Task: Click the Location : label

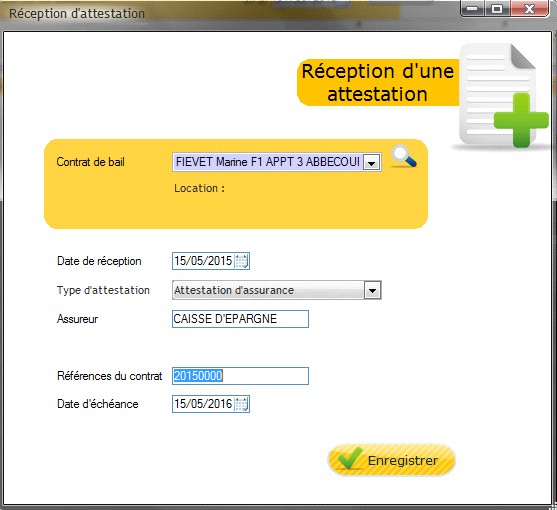Action: coord(199,188)
